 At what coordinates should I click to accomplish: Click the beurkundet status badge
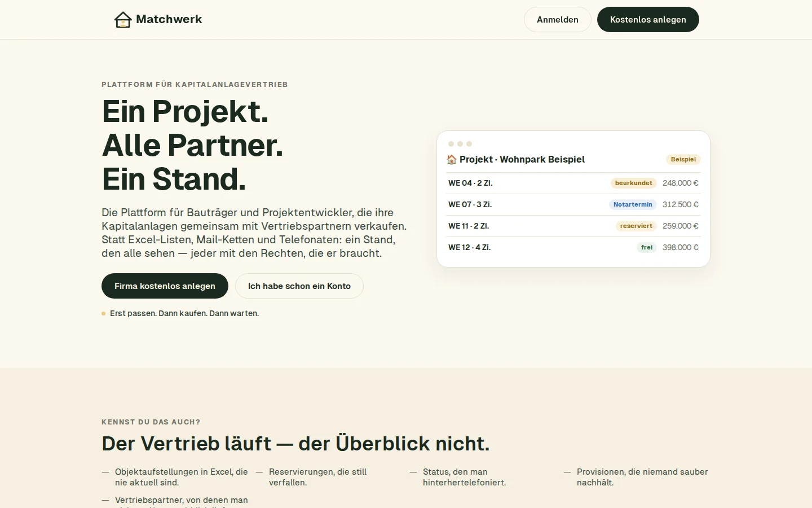(x=633, y=183)
